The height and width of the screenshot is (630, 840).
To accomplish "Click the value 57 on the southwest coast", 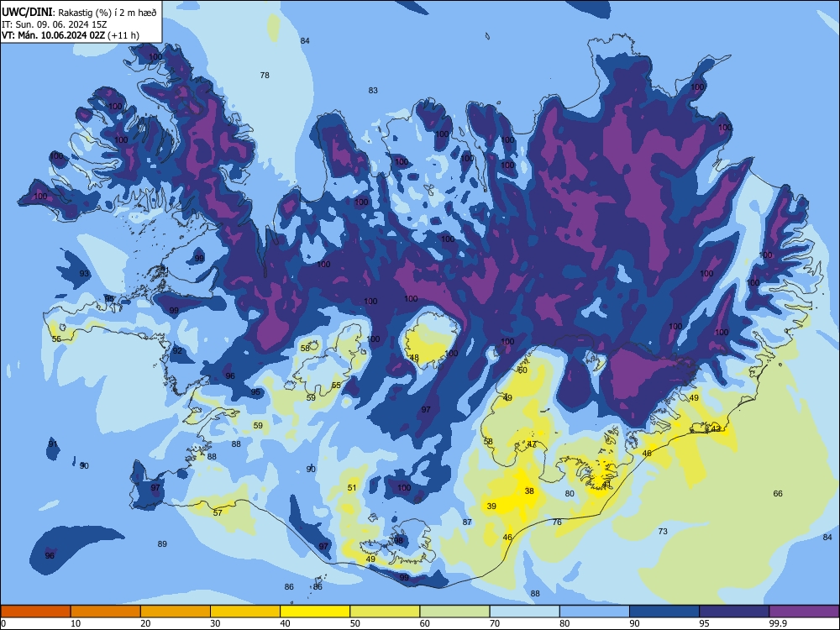I will pos(218,513).
